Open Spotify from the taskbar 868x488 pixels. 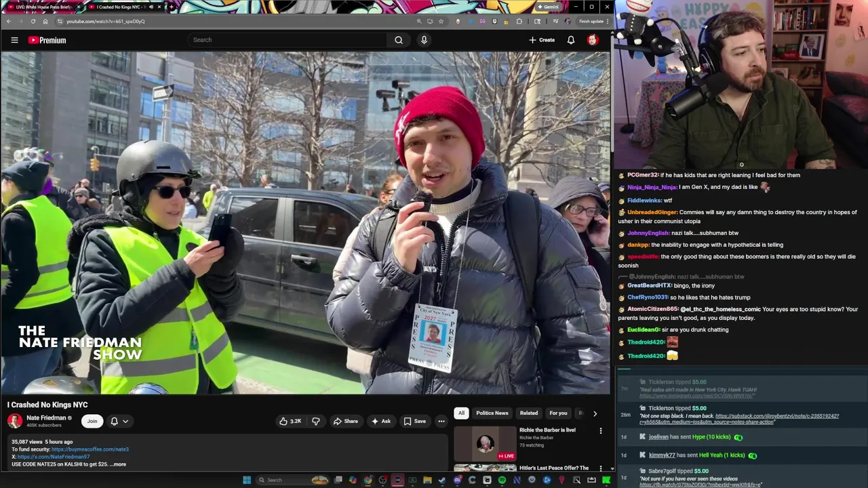pyautogui.click(x=502, y=480)
